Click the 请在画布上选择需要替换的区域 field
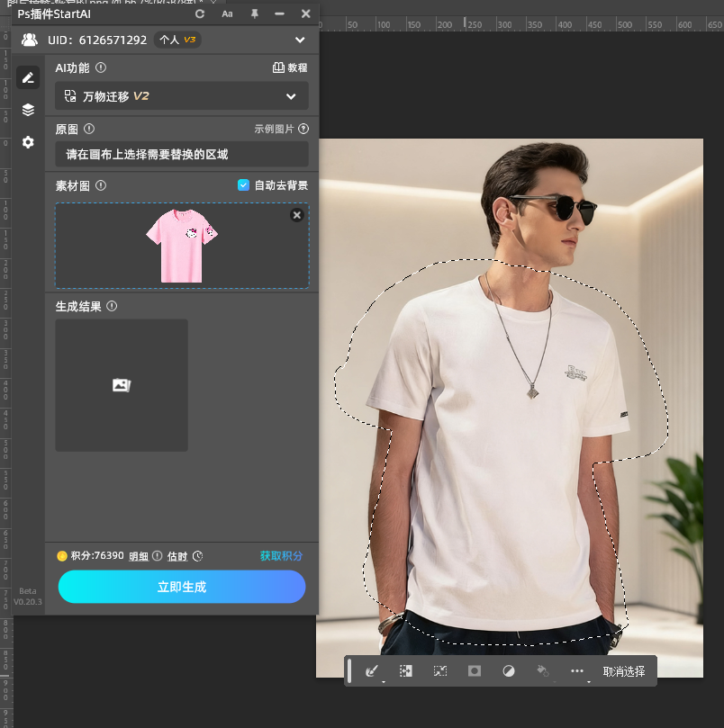 (x=182, y=154)
